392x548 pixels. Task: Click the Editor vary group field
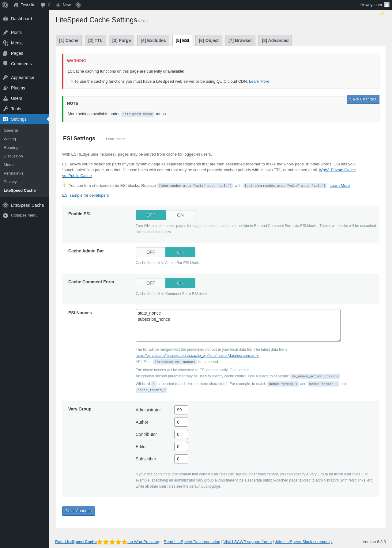pos(181,447)
